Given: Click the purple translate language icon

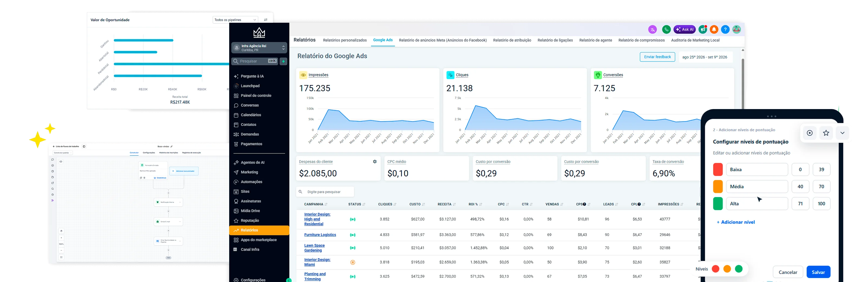Looking at the screenshot, I should click(652, 30).
